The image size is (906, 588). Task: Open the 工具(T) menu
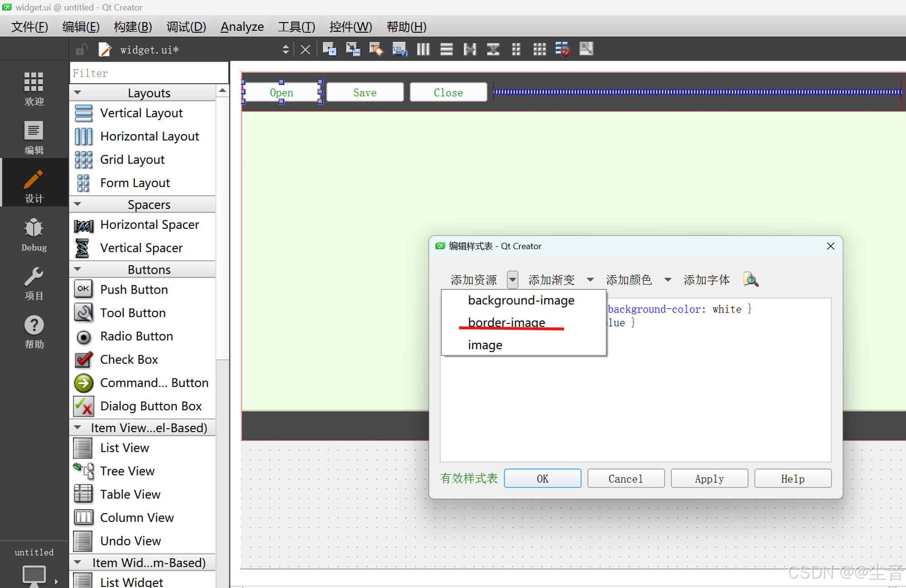[x=296, y=27]
